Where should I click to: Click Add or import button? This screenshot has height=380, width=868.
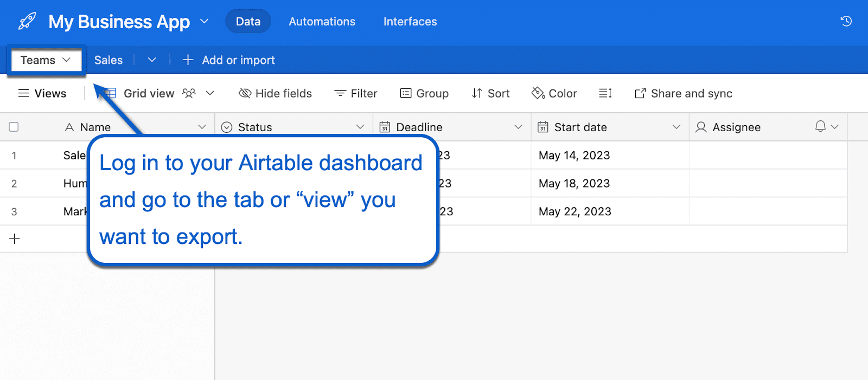pos(229,60)
